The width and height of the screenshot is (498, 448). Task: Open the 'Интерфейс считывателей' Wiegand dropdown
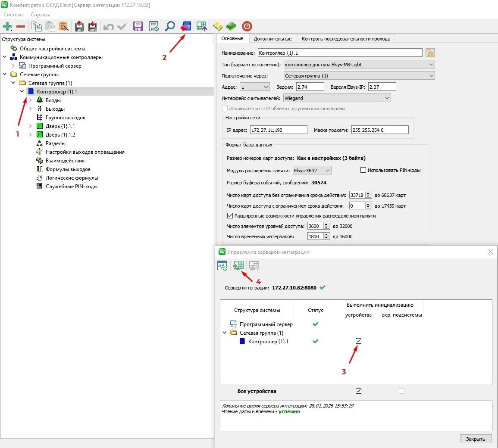(x=337, y=98)
